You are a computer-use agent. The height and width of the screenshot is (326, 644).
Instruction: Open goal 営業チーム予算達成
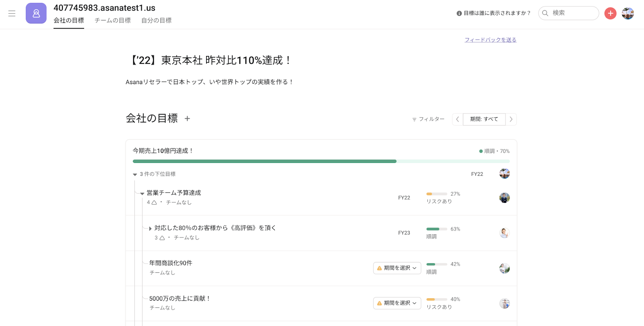point(174,193)
